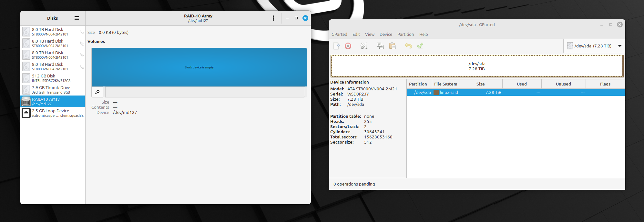
Task: Open the Partition menu in GParted
Action: click(405, 34)
